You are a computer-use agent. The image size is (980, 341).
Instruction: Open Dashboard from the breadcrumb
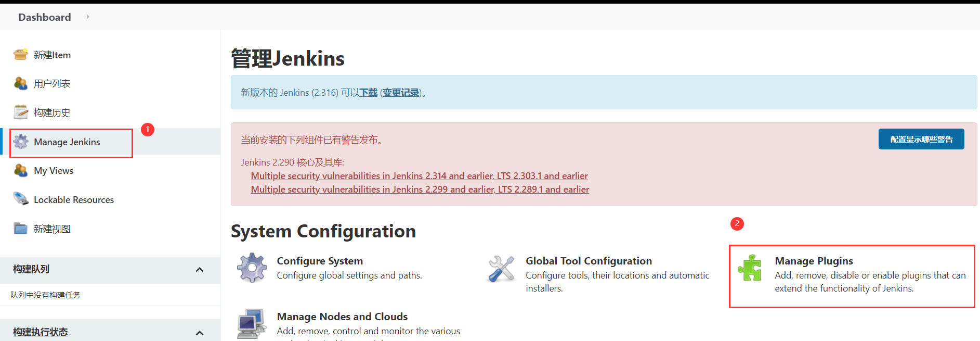[x=45, y=17]
